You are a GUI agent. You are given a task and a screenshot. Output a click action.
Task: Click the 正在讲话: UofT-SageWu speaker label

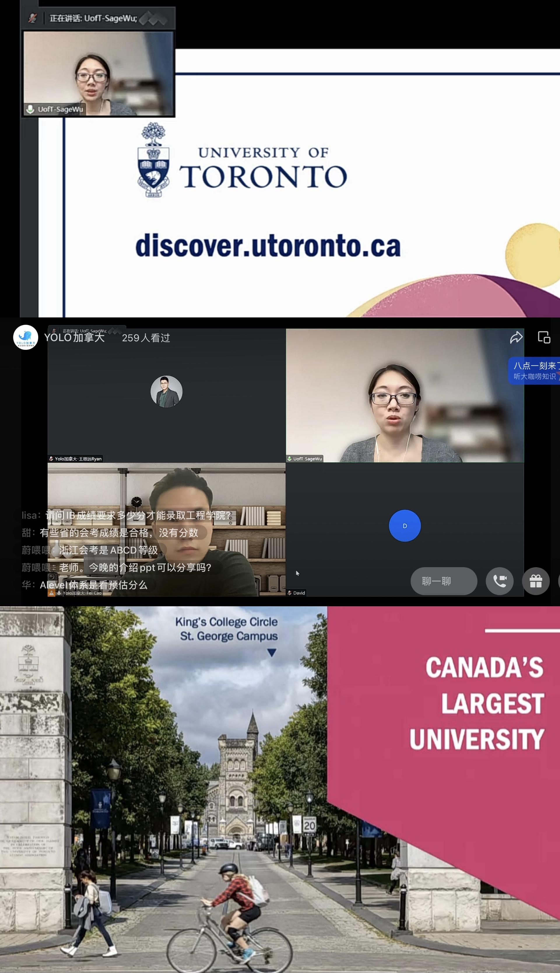pos(93,18)
